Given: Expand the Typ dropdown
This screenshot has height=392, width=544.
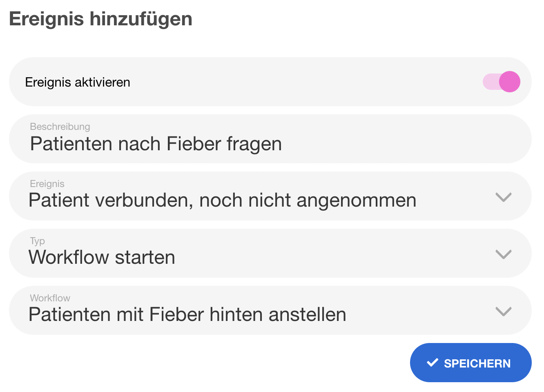Looking at the screenshot, I should pyautogui.click(x=270, y=253).
